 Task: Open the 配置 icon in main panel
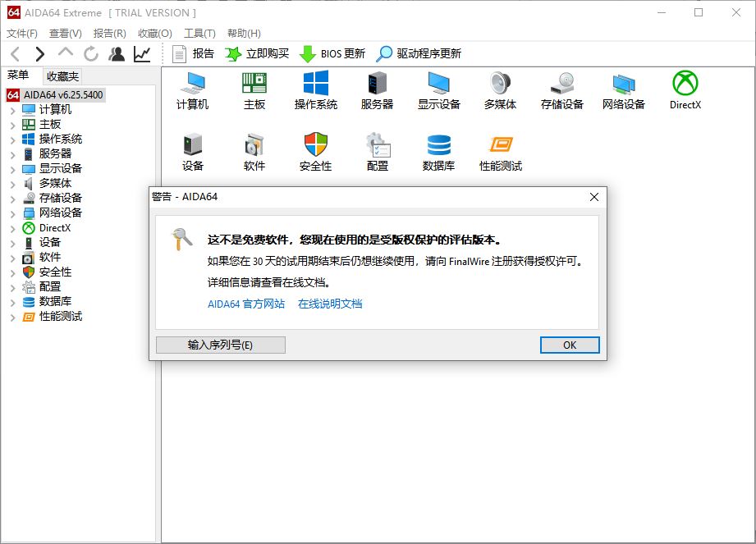pyautogui.click(x=377, y=153)
